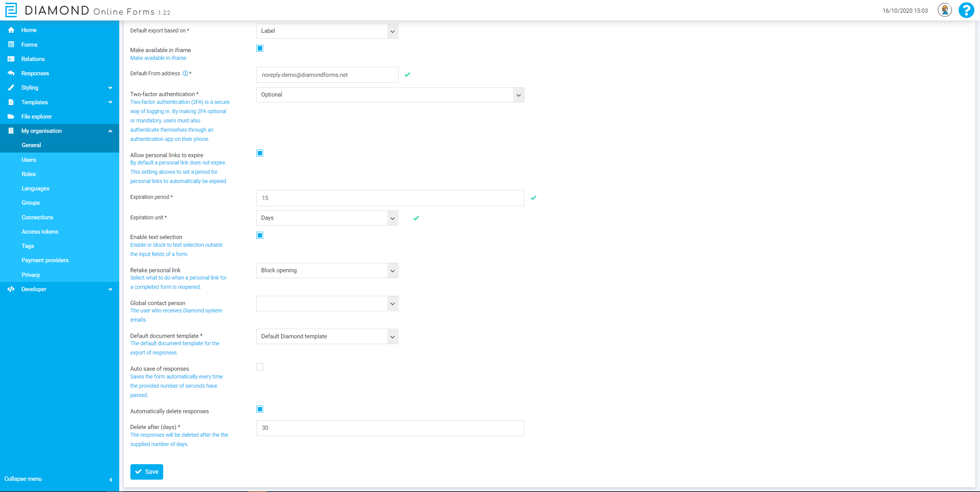The width and height of the screenshot is (980, 492).
Task: Click info icon beside Default From address
Action: (x=185, y=73)
